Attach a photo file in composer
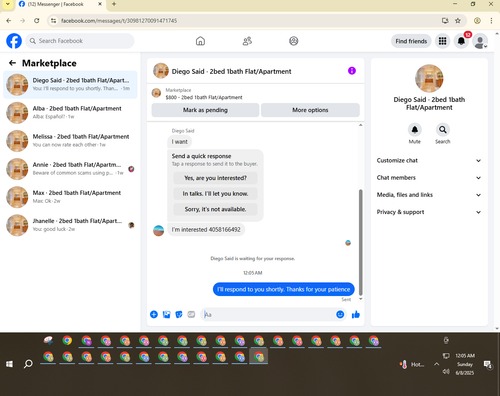This screenshot has height=396, width=500. [166, 314]
